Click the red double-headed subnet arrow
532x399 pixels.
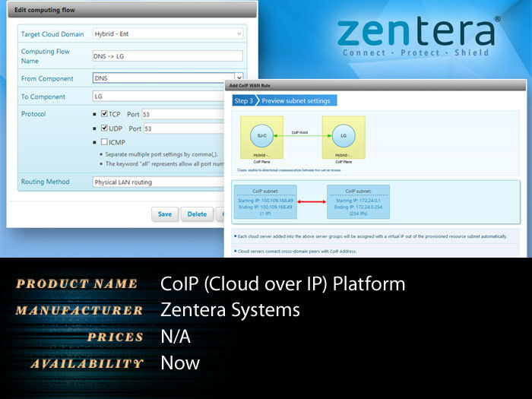point(312,202)
